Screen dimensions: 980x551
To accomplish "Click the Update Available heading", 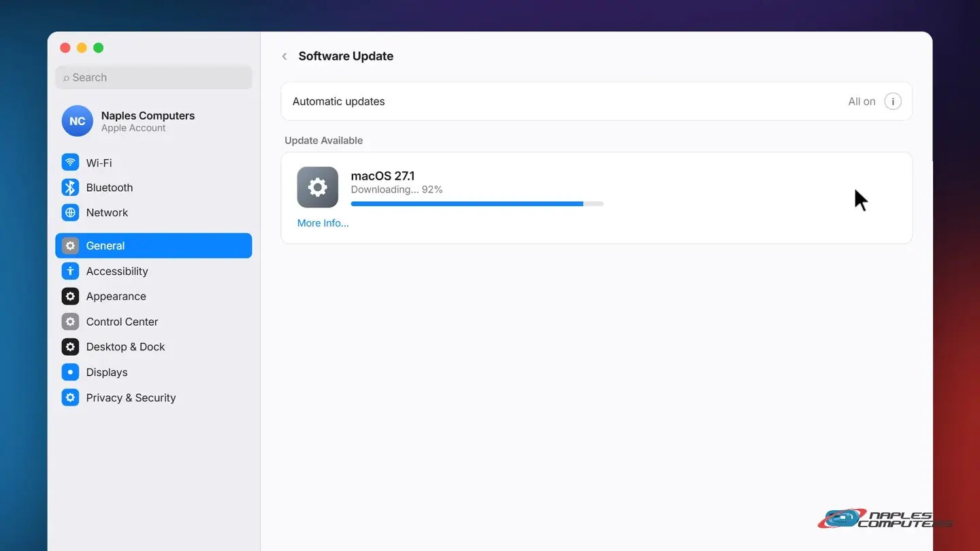I will pyautogui.click(x=324, y=141).
